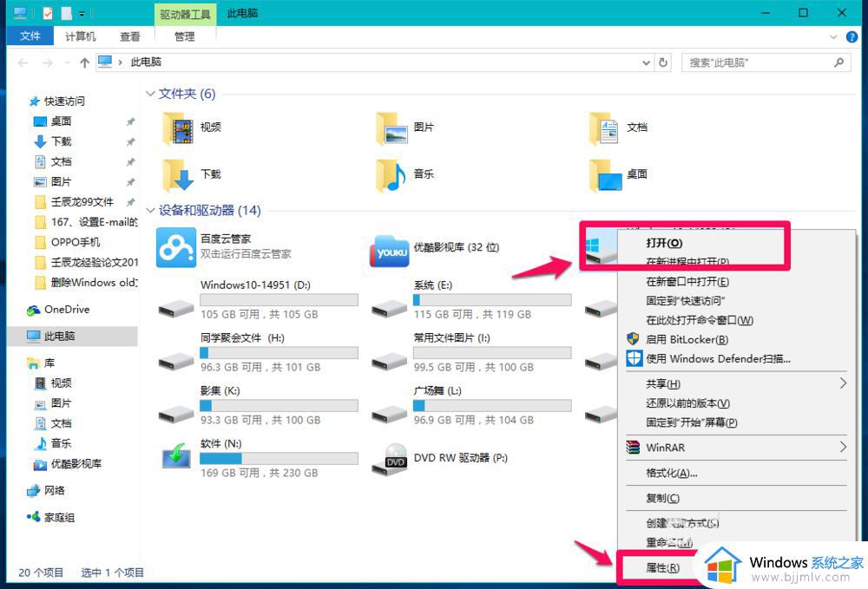Image resolution: width=868 pixels, height=589 pixels.
Task: Click the 系统 (E:) capacity bar
Action: click(x=492, y=300)
